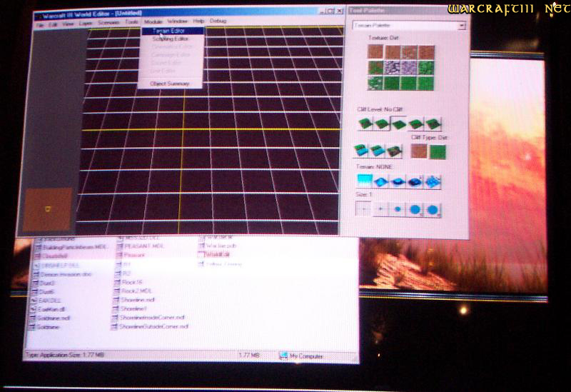This screenshot has height=392, width=571.
Task: Open the Layer menu in World Editor
Action: pos(86,24)
